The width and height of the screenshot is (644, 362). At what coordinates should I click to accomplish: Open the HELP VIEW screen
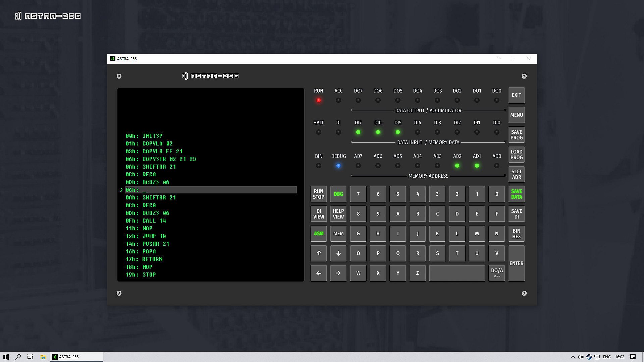click(x=338, y=214)
